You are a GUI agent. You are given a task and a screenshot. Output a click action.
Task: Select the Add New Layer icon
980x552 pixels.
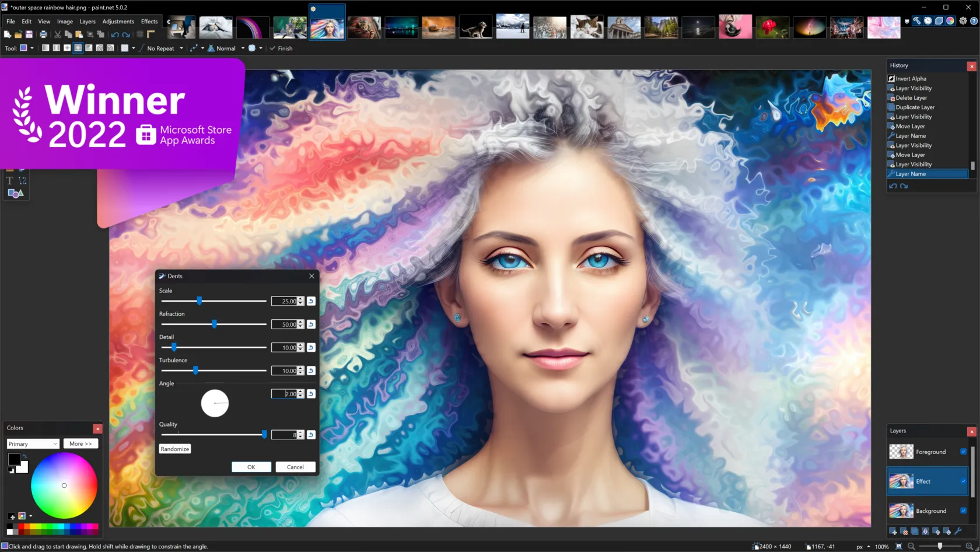click(x=893, y=532)
